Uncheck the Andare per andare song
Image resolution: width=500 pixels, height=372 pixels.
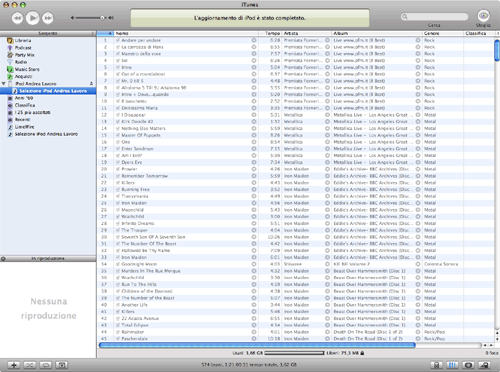(x=118, y=40)
